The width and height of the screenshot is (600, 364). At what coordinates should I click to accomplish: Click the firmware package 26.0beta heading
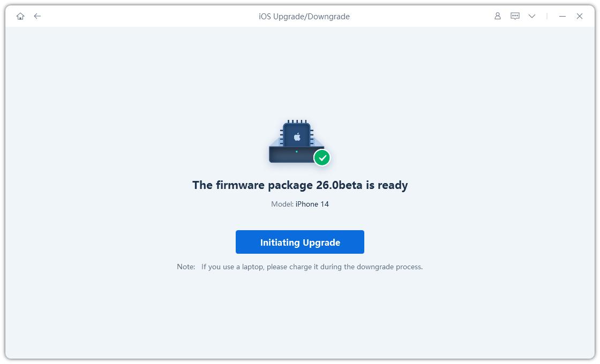pyautogui.click(x=300, y=185)
